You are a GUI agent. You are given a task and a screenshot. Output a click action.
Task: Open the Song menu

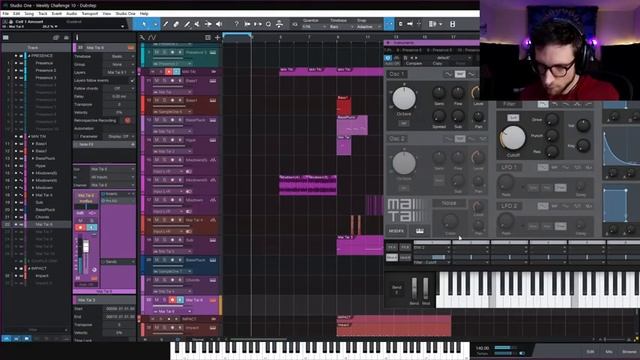(x=29, y=14)
